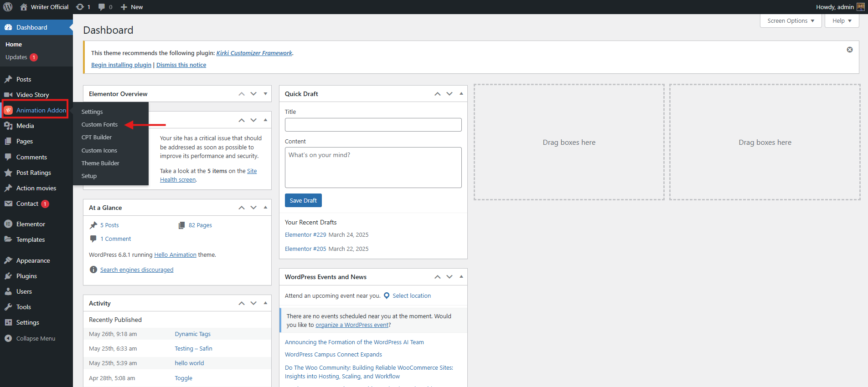Open Settings in Animation Addon submenu
The image size is (868, 387).
[92, 112]
